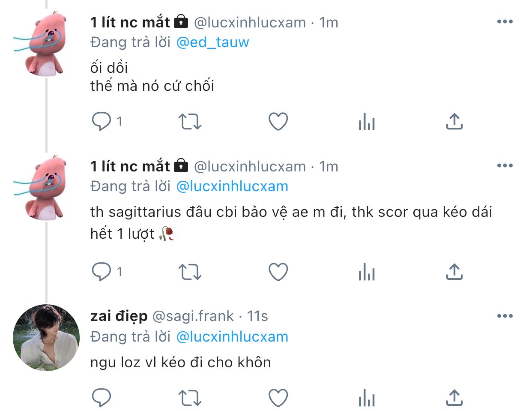Retweet zai điệp's reply

pyautogui.click(x=189, y=398)
